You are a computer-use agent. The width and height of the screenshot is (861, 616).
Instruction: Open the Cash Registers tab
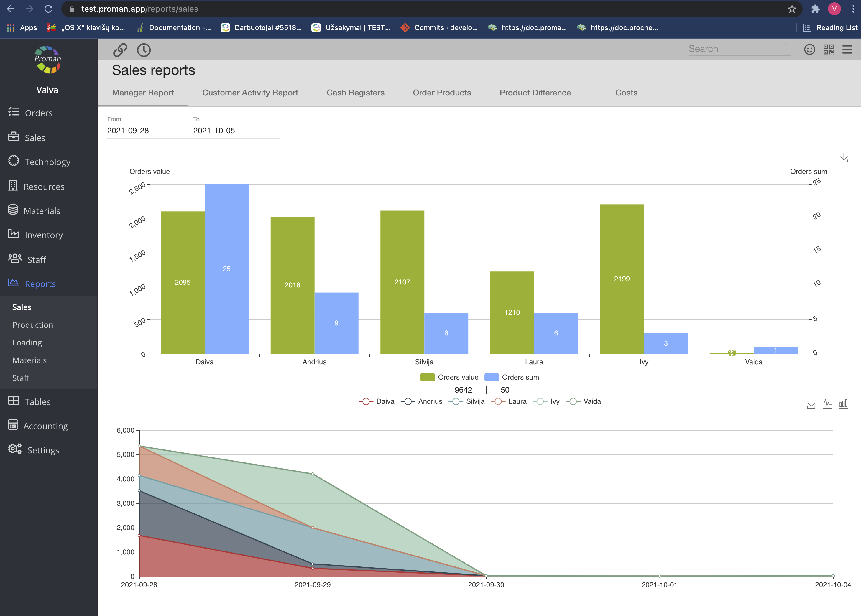coord(355,93)
